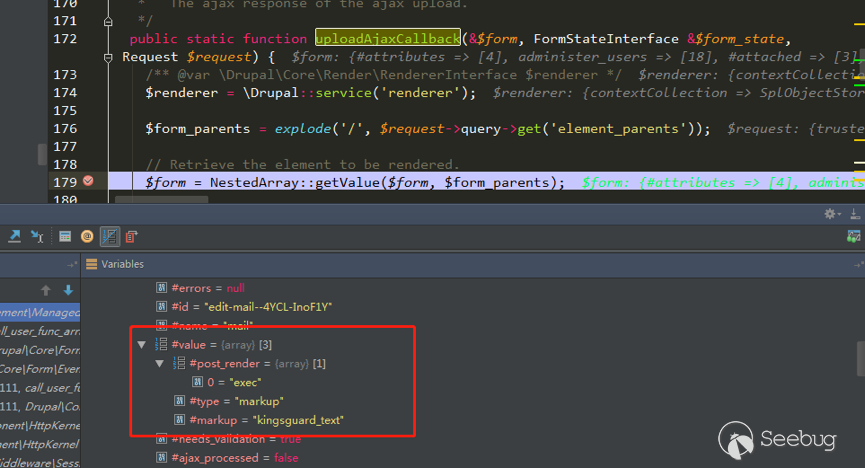The image size is (865, 468).
Task: Click the variables pane vertical scrollbar
Action: tap(861, 359)
